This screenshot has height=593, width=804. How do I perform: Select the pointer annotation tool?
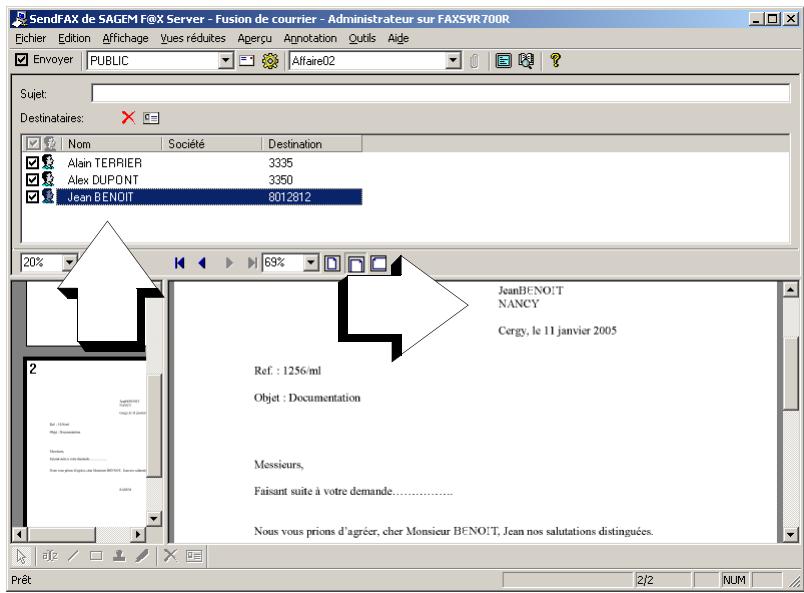[22, 556]
